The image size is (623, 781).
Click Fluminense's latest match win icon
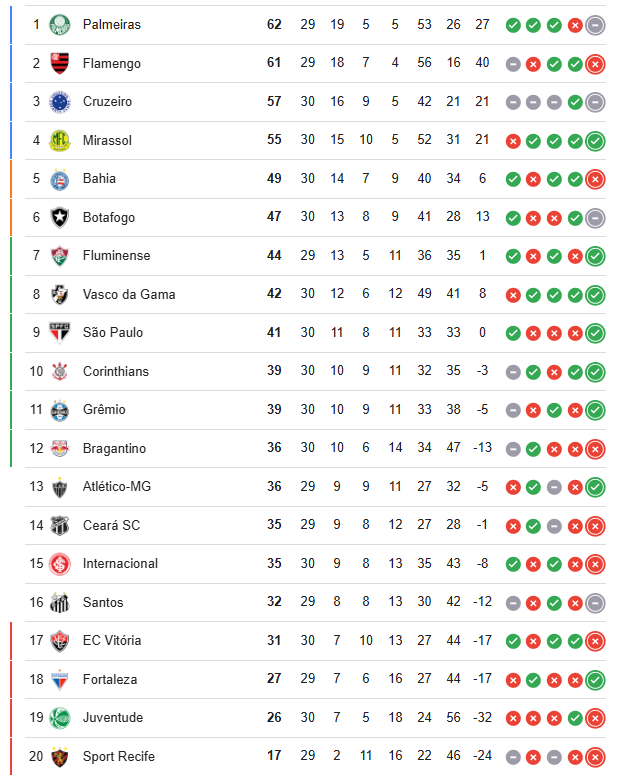(x=595, y=256)
